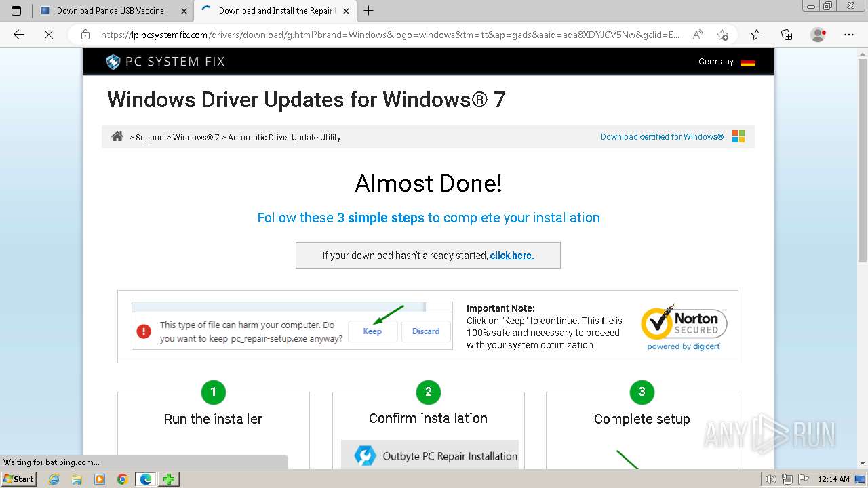Click Keep in the example download prompt
The height and width of the screenshot is (488, 868).
coord(372,331)
